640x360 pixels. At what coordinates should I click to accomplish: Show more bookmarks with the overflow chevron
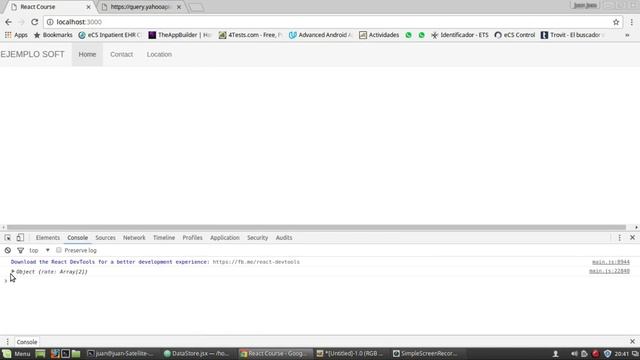627,35
